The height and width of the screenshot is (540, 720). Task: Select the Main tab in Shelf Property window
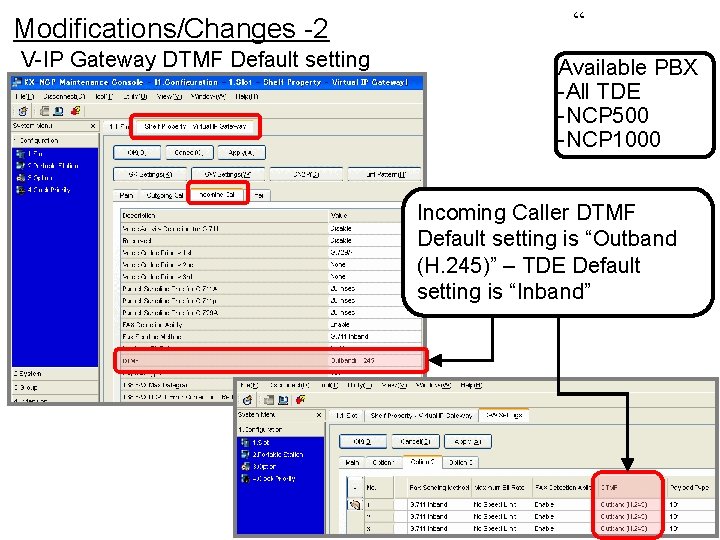tap(126, 195)
